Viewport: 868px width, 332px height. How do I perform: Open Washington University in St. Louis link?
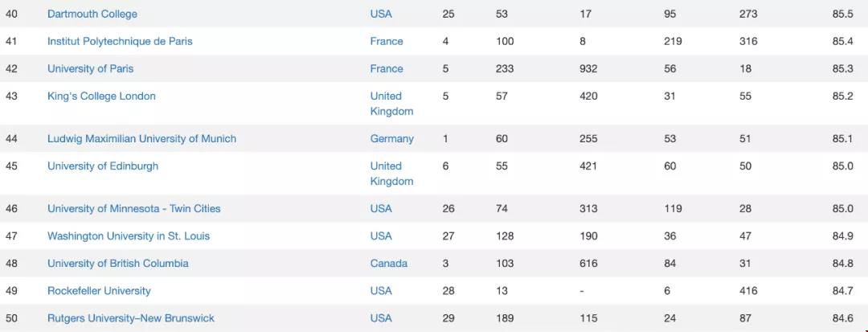pos(129,236)
